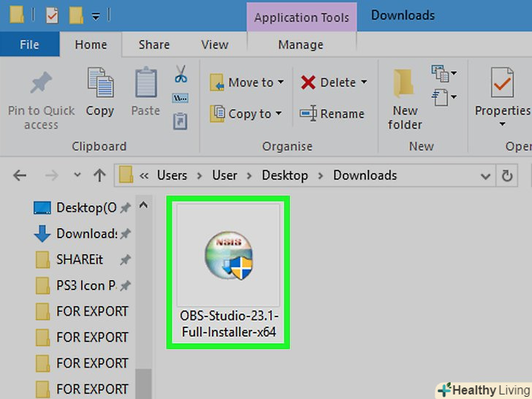532x399 pixels.
Task: Click Downloads in the address path
Action: (x=365, y=175)
